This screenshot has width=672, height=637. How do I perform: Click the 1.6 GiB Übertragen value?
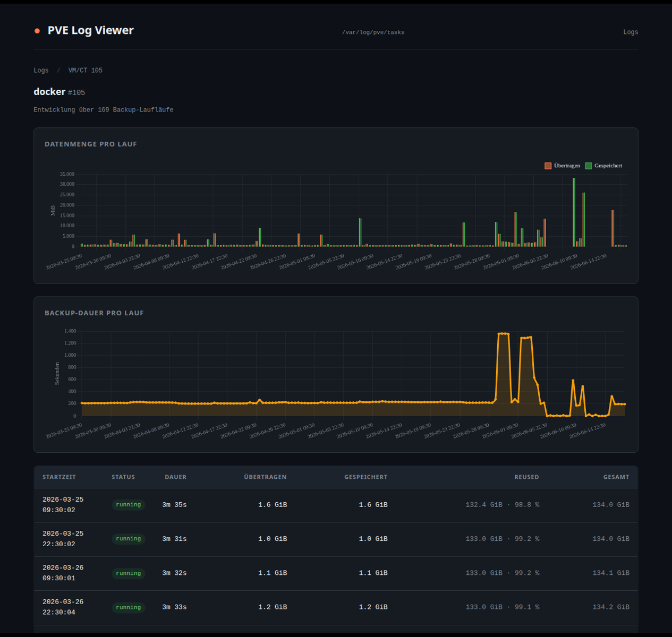click(x=273, y=505)
